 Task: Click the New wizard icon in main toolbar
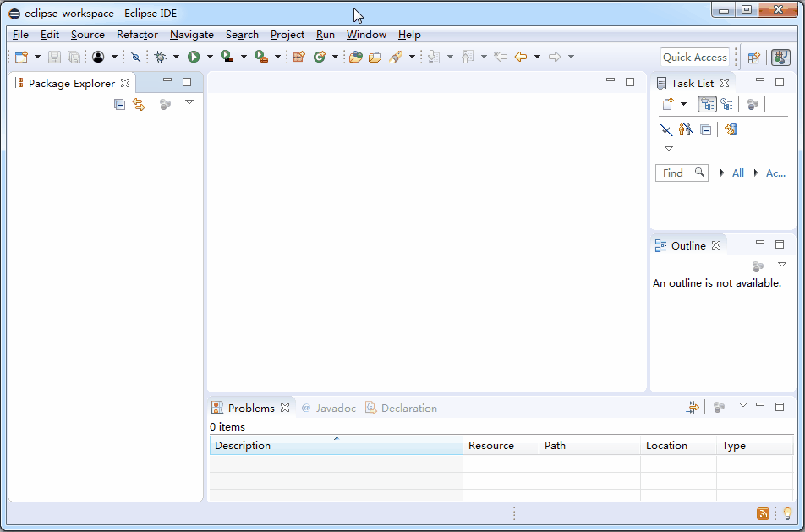[22, 57]
